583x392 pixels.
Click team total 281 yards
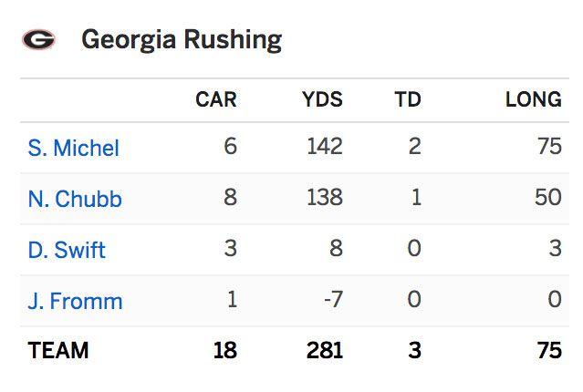(325, 351)
